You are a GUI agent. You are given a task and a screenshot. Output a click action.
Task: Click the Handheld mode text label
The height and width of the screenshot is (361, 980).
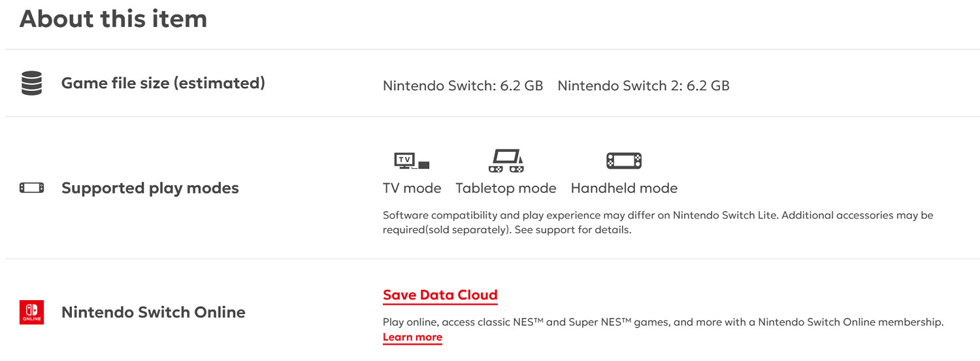(x=624, y=188)
